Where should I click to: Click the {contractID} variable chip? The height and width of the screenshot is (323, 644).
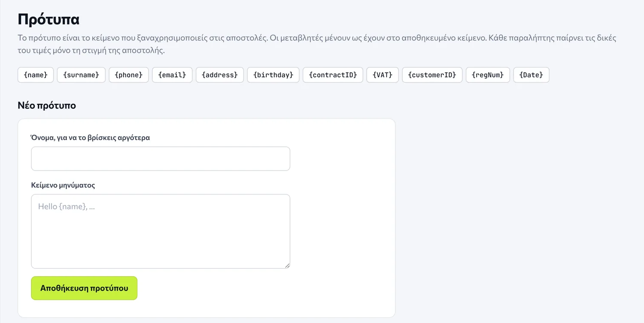(x=333, y=75)
